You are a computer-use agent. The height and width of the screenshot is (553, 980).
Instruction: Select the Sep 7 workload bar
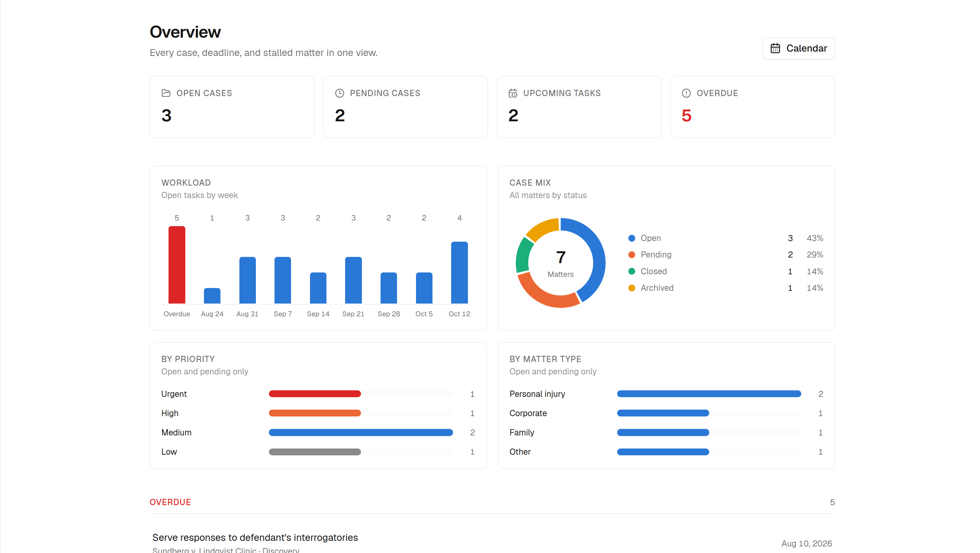coord(283,280)
